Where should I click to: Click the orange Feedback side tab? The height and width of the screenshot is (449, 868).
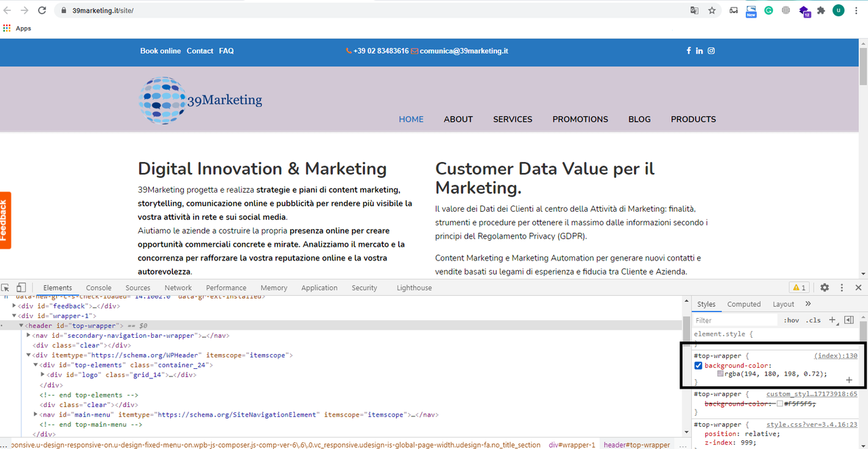point(5,220)
